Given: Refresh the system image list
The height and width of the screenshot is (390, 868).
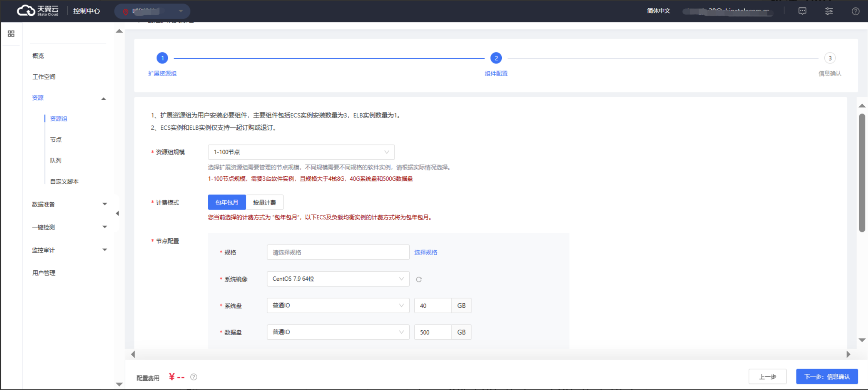Looking at the screenshot, I should click(418, 279).
